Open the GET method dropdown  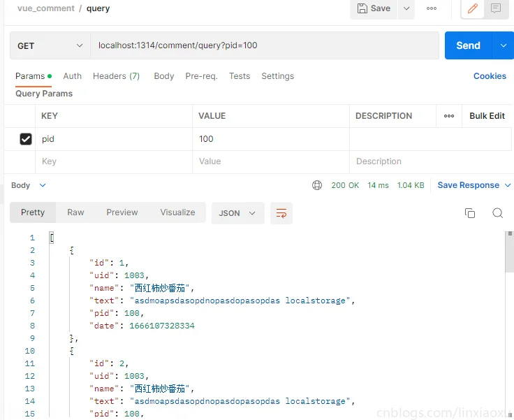point(50,45)
